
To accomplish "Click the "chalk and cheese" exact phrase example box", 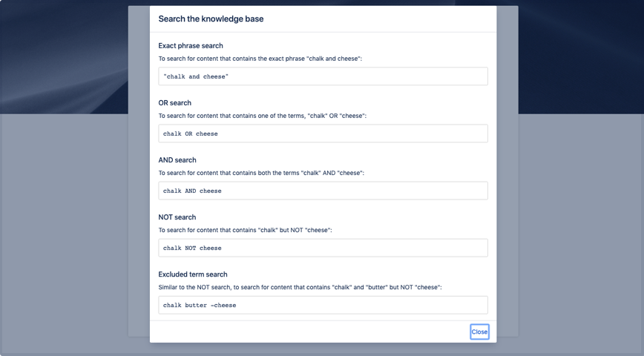I will pos(323,76).
